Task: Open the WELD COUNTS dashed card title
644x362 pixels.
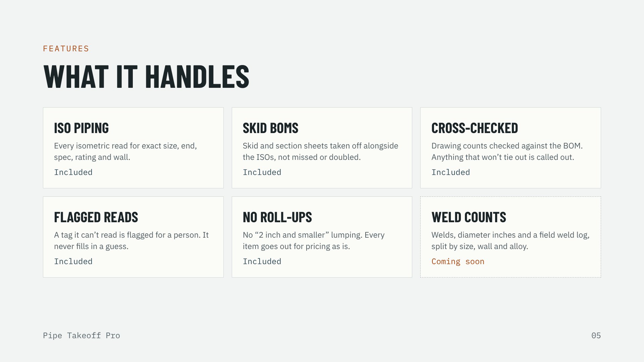Action: point(469,217)
